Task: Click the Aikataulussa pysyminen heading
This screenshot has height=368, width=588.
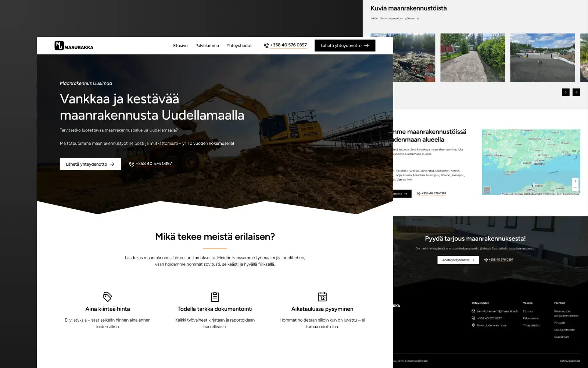Action: pyautogui.click(x=322, y=309)
